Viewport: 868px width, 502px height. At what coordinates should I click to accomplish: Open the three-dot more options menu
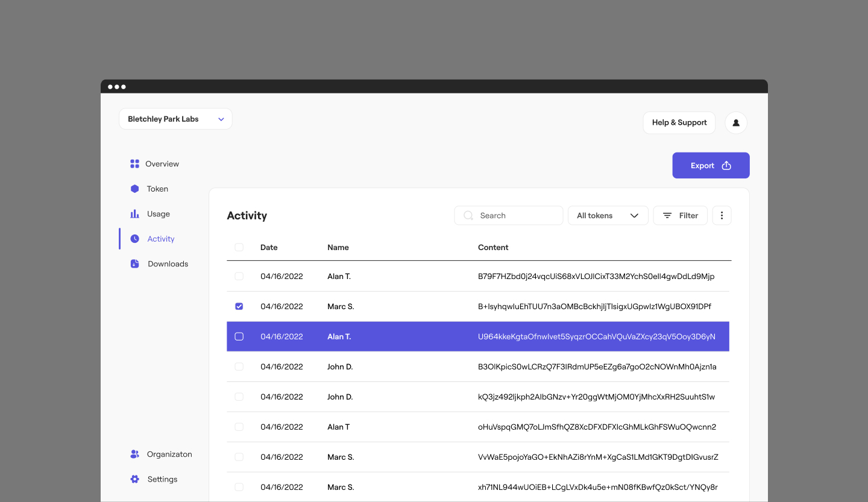pyautogui.click(x=722, y=216)
